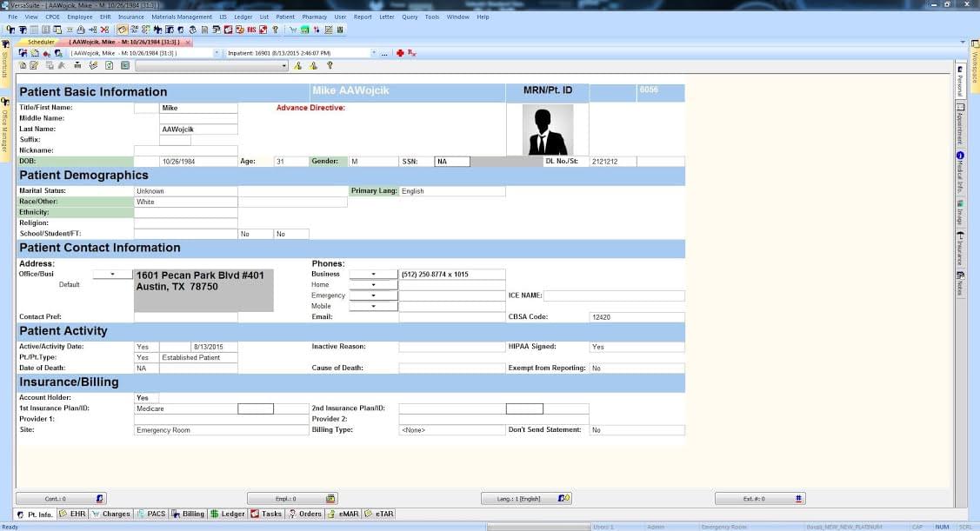Screen dimensions: 980x531
Task: Expand the patient selector dropdown at the top
Action: [x=215, y=53]
